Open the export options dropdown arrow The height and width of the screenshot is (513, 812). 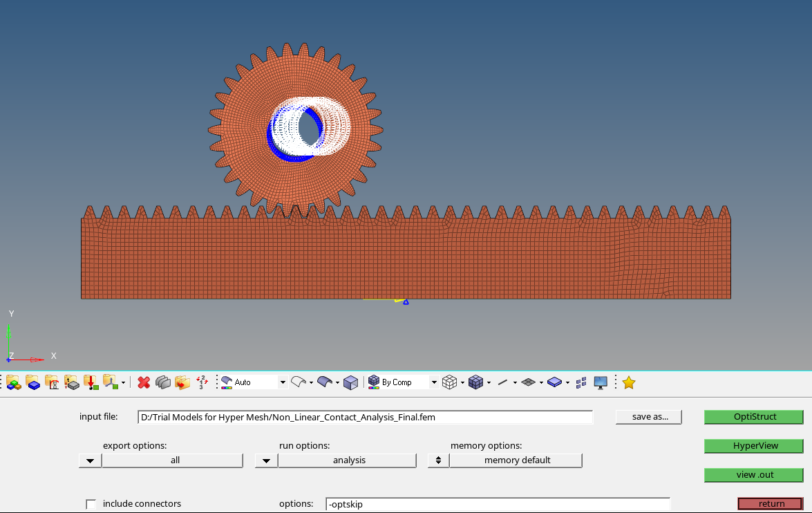(90, 460)
